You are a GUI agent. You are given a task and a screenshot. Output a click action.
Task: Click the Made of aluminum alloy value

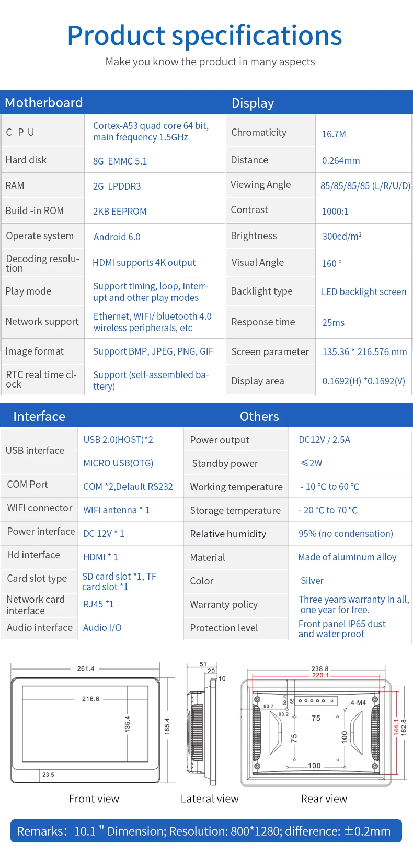[347, 557]
